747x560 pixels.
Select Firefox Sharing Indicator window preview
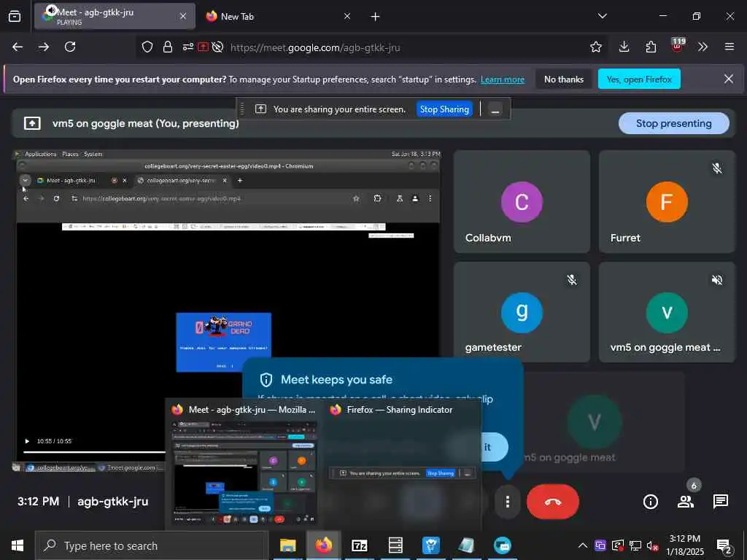point(402,464)
